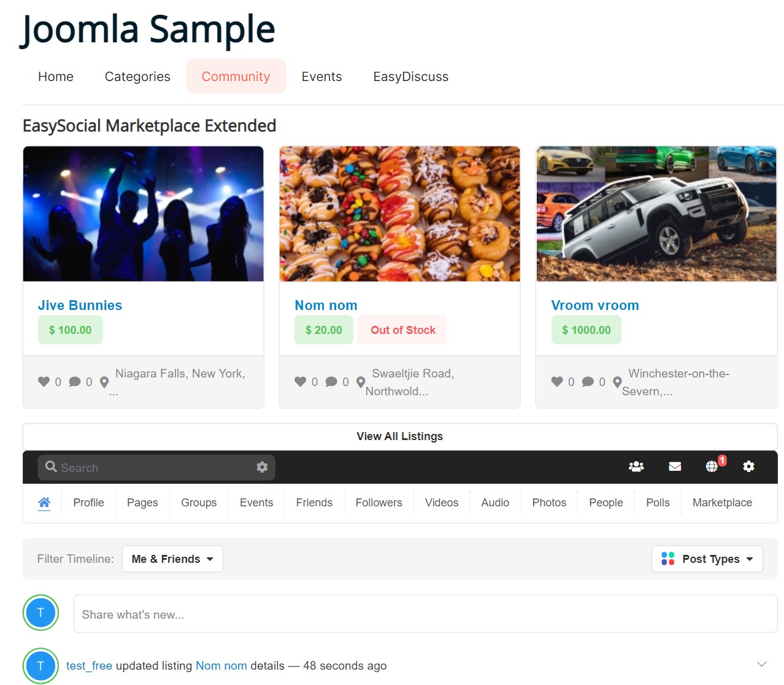Image resolution: width=784 pixels, height=685 pixels.
Task: Click the account settings gear icon
Action: (748, 466)
